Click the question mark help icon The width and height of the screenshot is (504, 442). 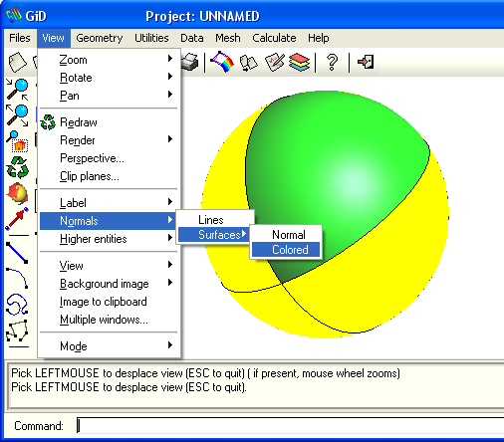click(x=332, y=62)
